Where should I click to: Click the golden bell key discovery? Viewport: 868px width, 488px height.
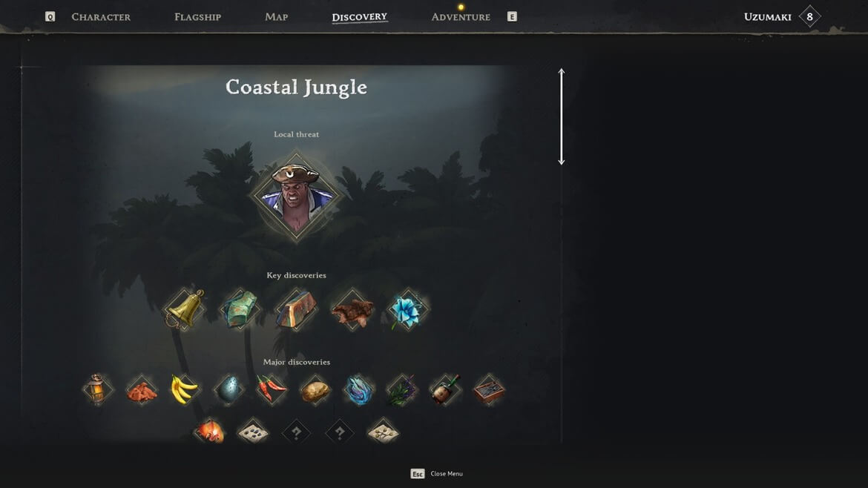point(184,309)
